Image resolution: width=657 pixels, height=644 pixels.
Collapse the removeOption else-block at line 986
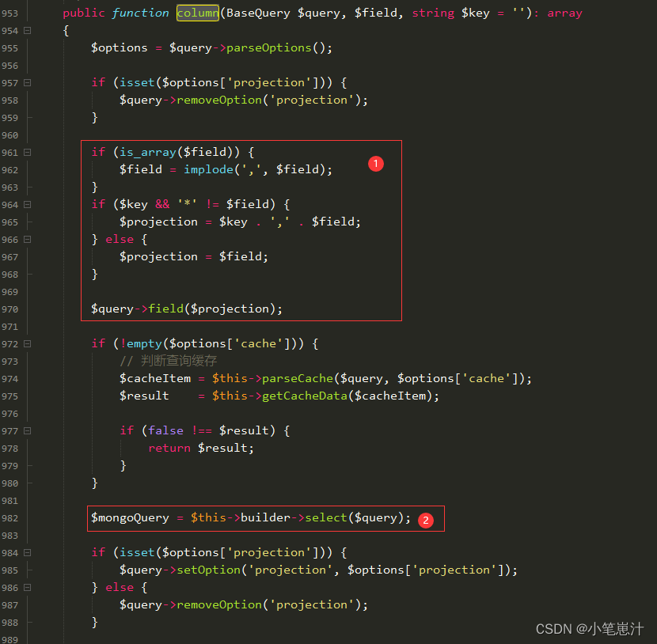tap(26, 586)
